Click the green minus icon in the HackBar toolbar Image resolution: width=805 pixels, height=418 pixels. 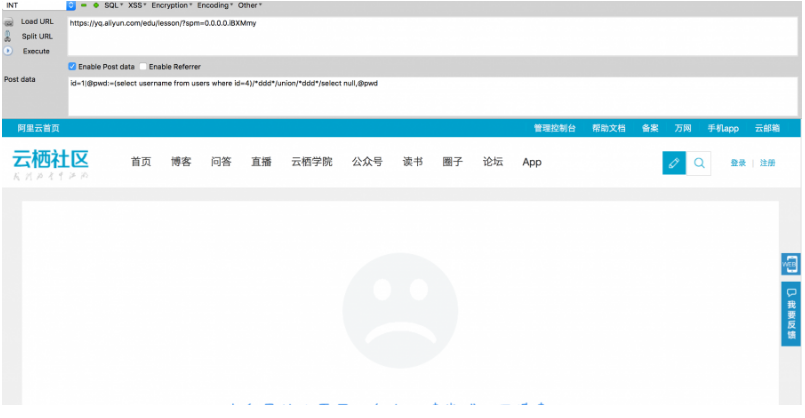84,5
